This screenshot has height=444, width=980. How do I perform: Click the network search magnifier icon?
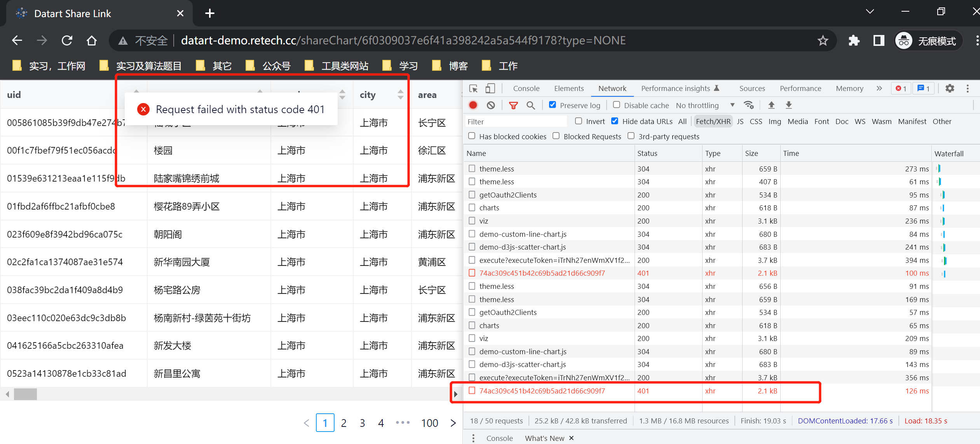click(531, 105)
